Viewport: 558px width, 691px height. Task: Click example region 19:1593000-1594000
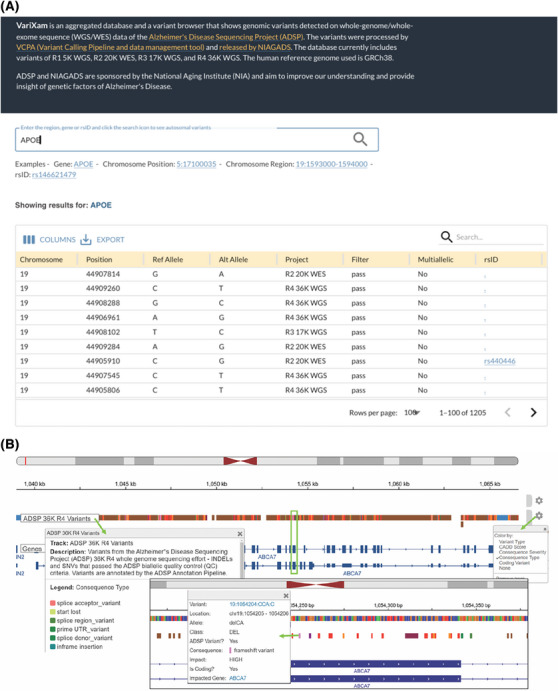click(331, 164)
